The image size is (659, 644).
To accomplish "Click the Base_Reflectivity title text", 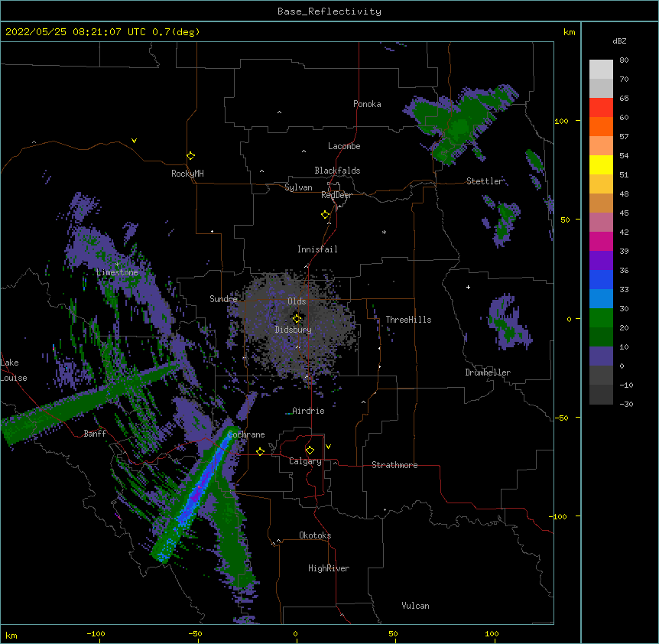I will (329, 11).
